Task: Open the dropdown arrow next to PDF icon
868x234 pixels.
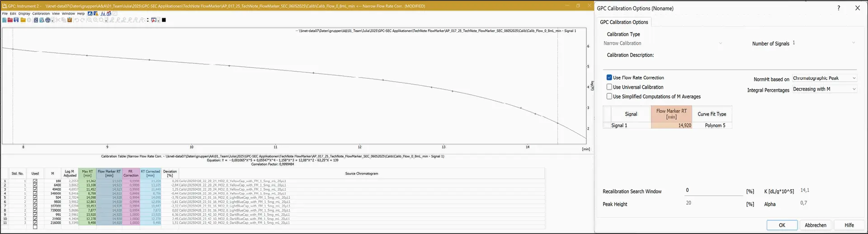Action: click(158, 20)
